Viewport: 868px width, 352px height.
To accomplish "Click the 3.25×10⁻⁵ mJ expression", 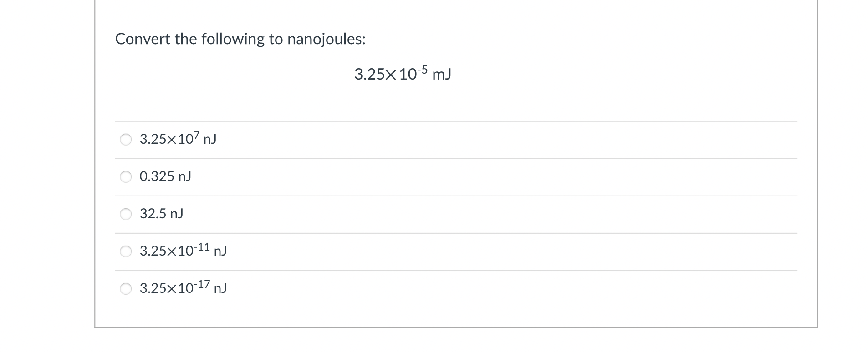I will click(403, 73).
